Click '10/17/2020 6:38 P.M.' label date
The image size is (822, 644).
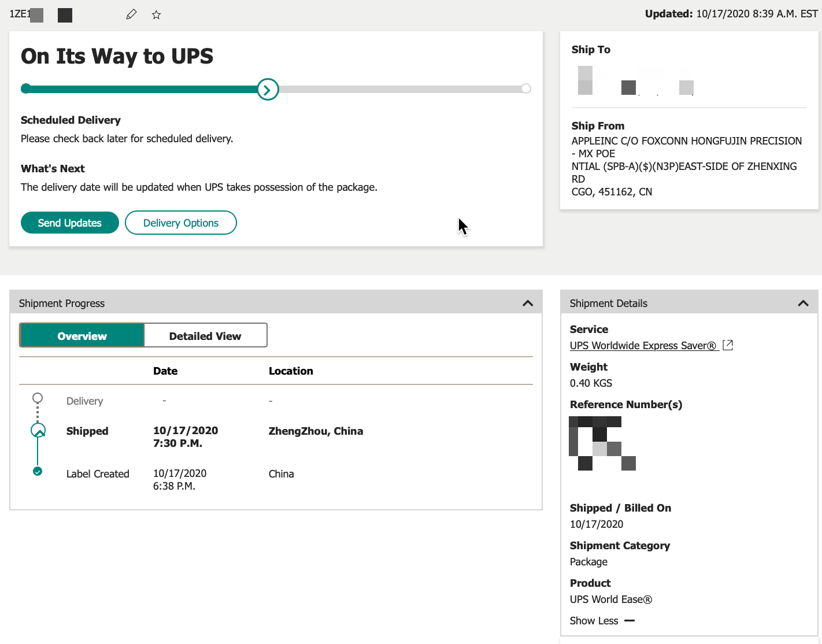tap(180, 479)
